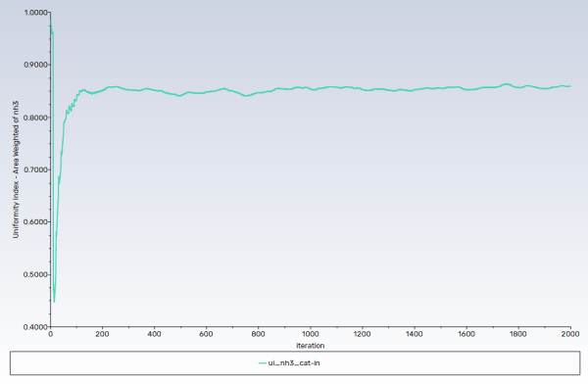Viewport: 588px width, 384px height.
Task: Click the curve's minimum dip point
Action: pyautogui.click(x=54, y=302)
